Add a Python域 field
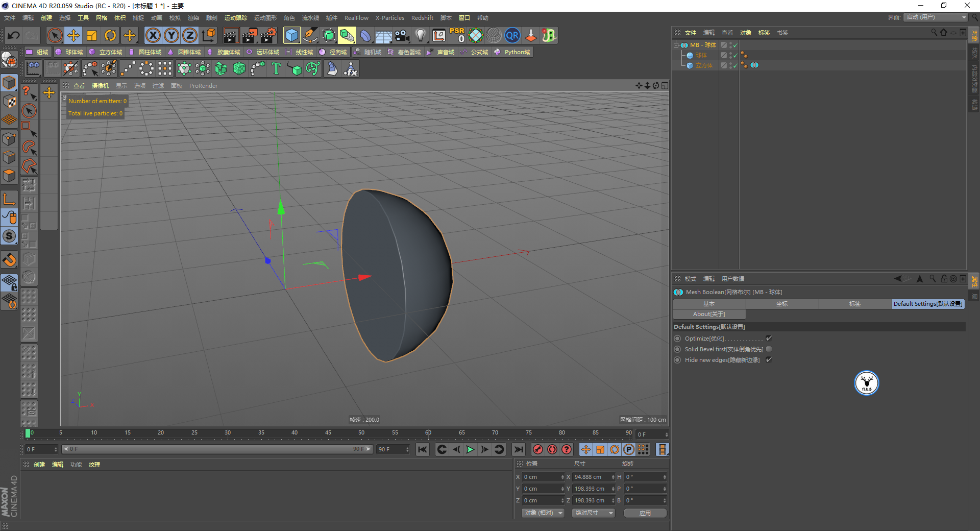980x531 pixels. pyautogui.click(x=512, y=52)
